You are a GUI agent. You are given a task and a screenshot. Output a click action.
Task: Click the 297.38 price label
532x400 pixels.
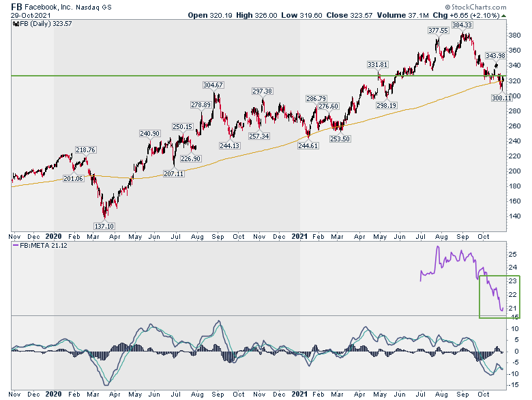pyautogui.click(x=263, y=91)
